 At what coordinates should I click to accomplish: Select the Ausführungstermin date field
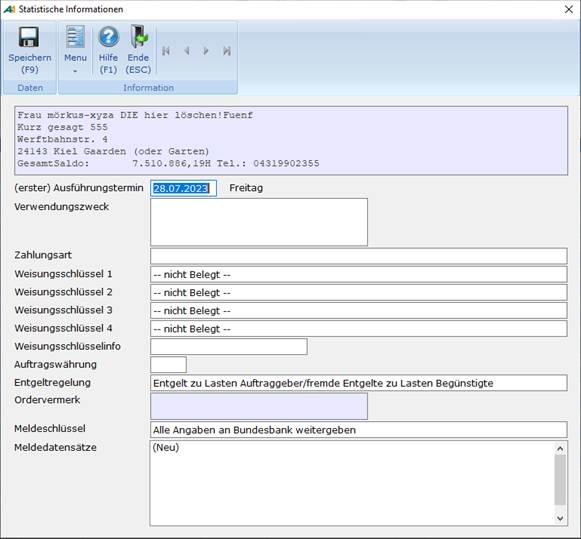click(183, 188)
